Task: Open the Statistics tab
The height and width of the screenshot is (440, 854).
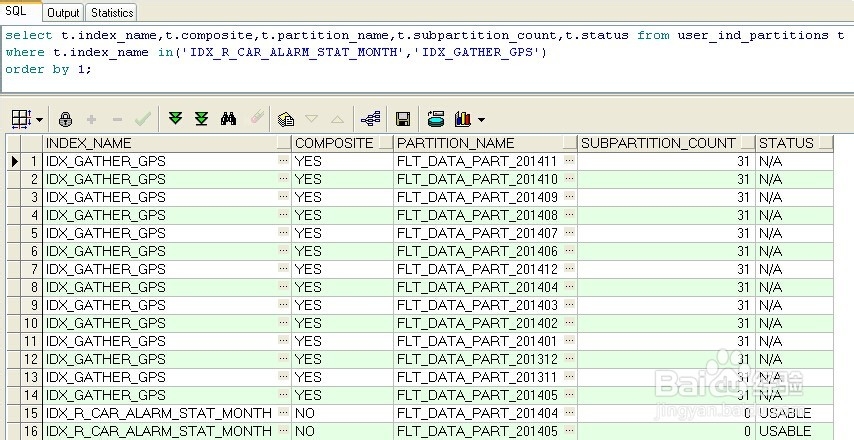Action: click(x=111, y=13)
